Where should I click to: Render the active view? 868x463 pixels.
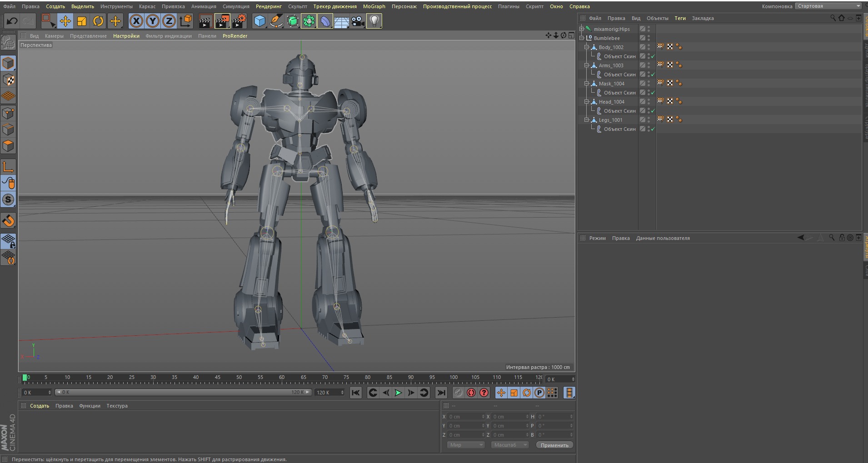(x=205, y=21)
